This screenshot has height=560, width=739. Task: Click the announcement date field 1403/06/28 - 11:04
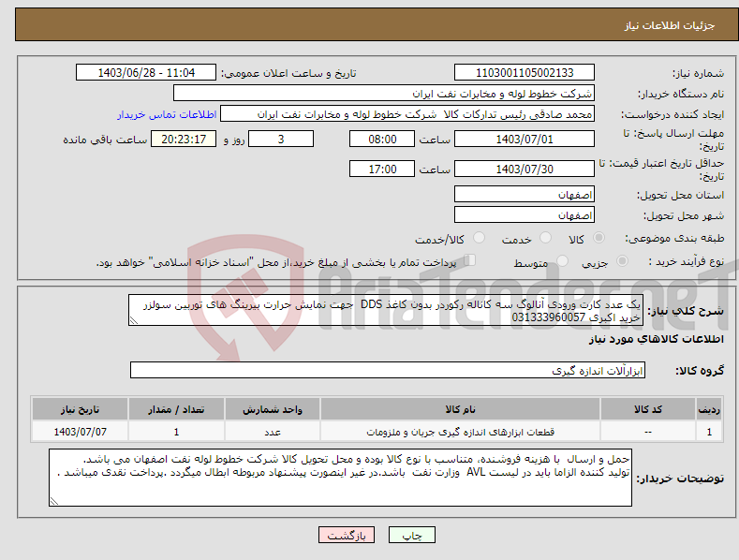(x=145, y=73)
